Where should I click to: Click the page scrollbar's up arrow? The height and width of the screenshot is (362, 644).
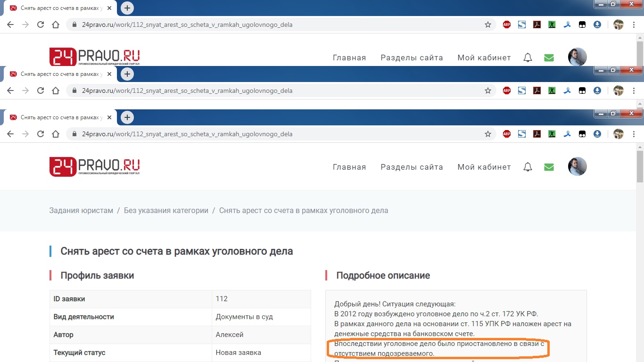(x=640, y=147)
